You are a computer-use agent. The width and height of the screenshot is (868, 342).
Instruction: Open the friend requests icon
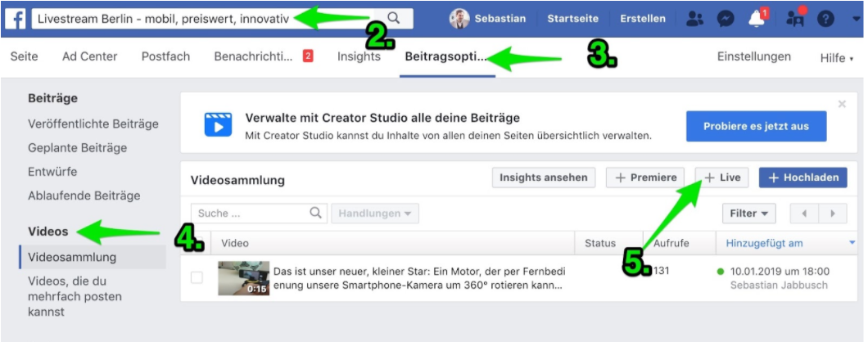click(695, 19)
